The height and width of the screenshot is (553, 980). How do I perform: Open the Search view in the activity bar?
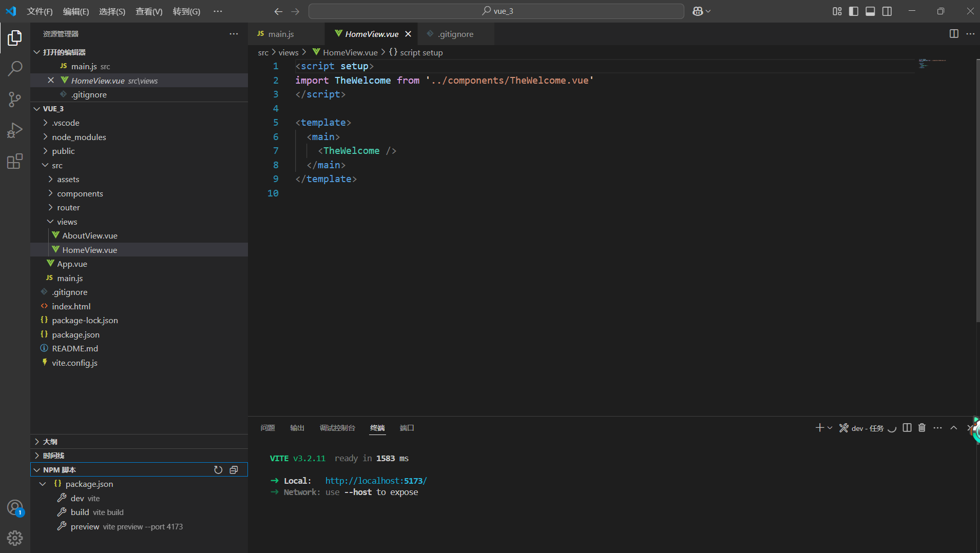click(15, 68)
